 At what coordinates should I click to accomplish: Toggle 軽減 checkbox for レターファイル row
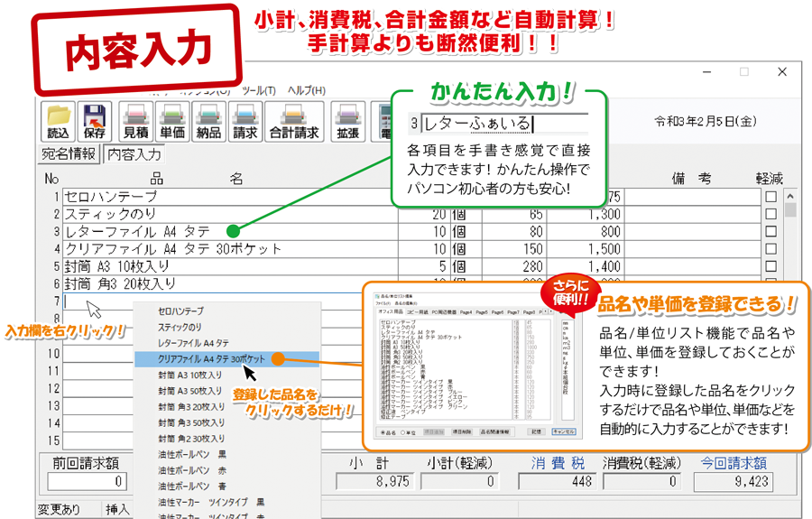click(770, 232)
